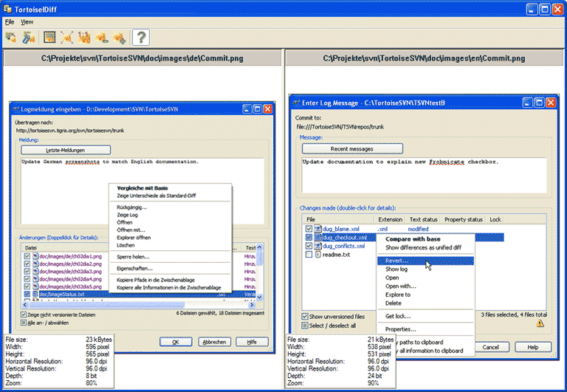The image size is (567, 392).
Task: Open the File menu
Action: coord(9,22)
